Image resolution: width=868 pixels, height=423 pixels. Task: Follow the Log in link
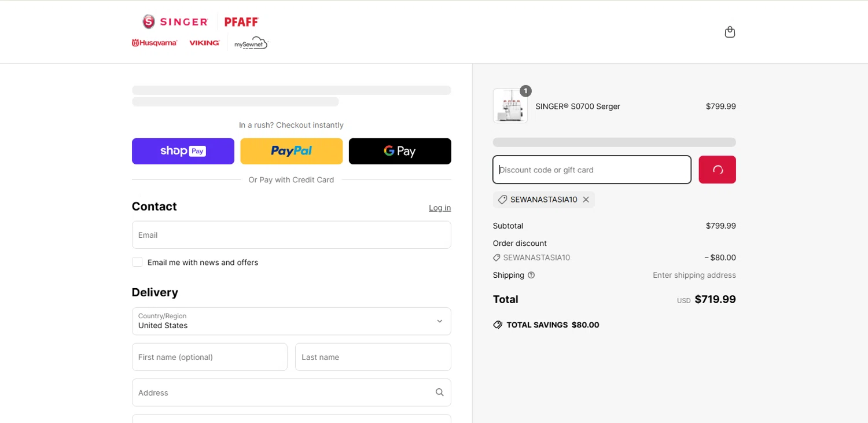pos(439,208)
